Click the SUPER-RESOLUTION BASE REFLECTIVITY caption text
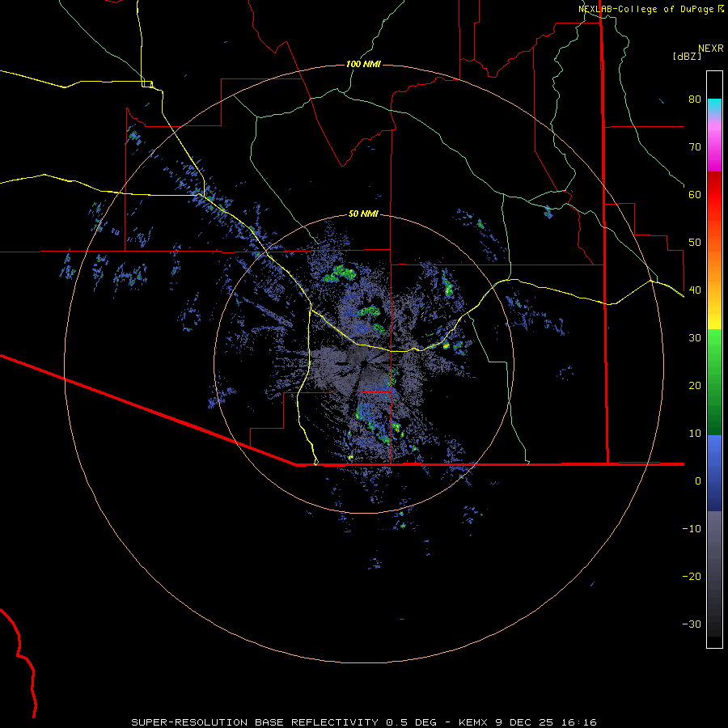 tap(255, 722)
